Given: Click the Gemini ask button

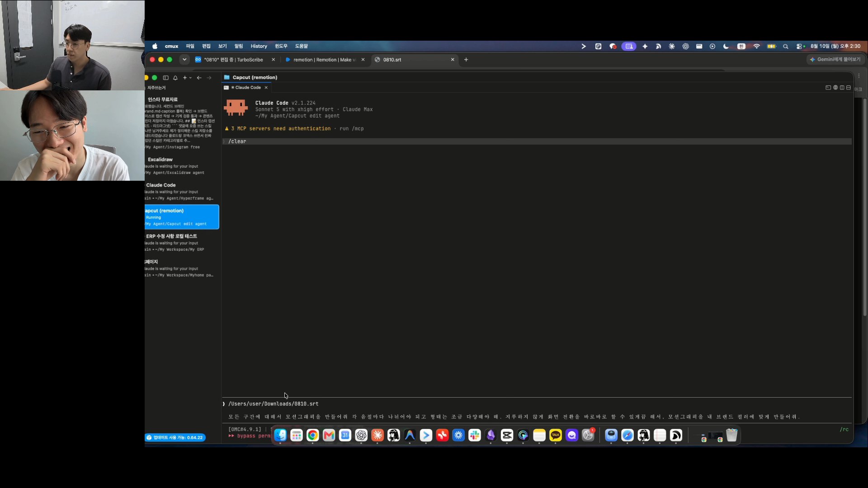Looking at the screenshot, I should pyautogui.click(x=835, y=60).
